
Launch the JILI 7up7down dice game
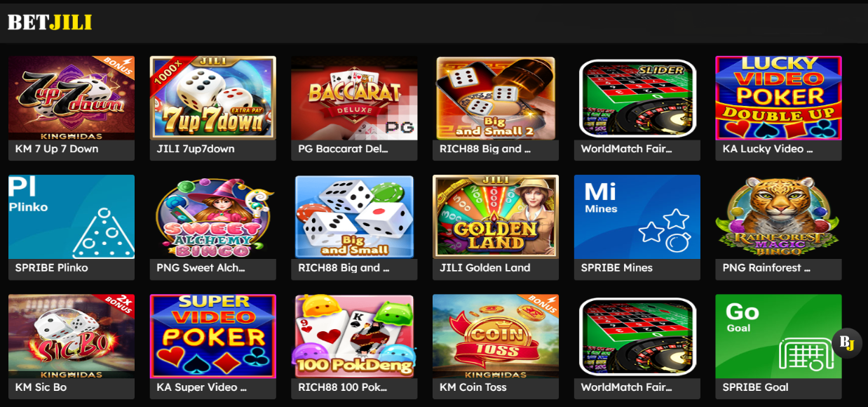coord(213,98)
